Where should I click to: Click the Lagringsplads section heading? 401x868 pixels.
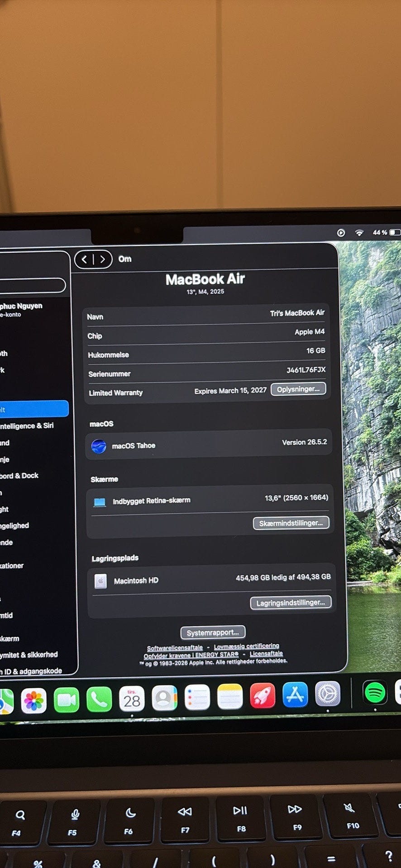point(115,558)
